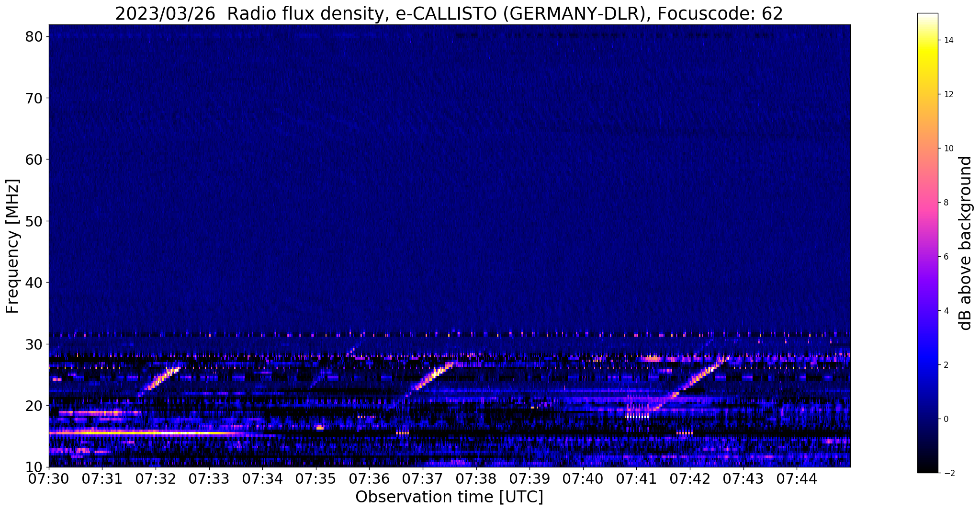Viewport: 980px width, 511px height.
Task: Click the 50 MHz frequency tick label
Action: [34, 221]
